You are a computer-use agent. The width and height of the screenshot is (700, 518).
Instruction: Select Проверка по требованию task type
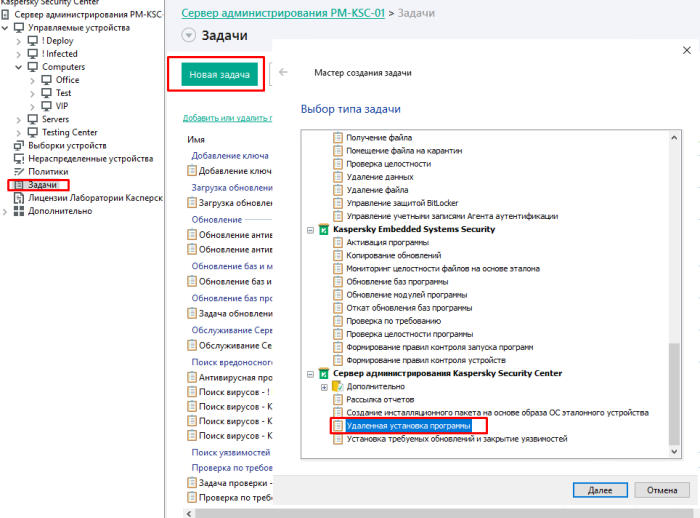point(393,321)
